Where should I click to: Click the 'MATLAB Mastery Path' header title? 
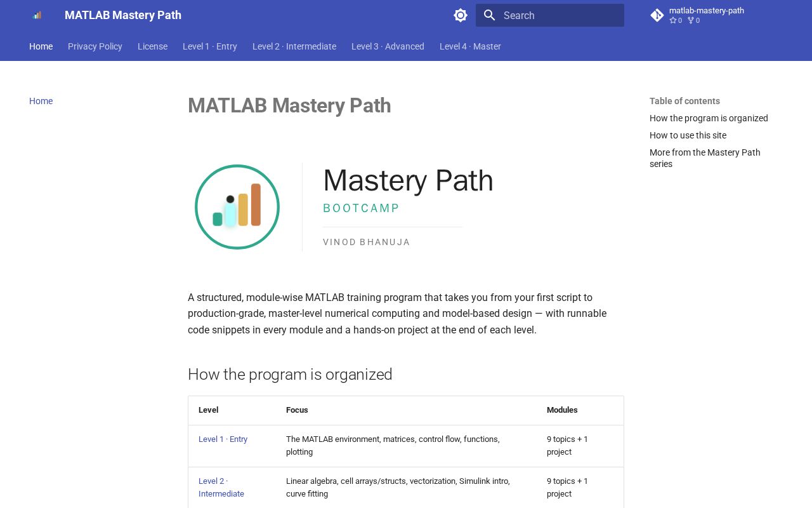[x=123, y=15]
